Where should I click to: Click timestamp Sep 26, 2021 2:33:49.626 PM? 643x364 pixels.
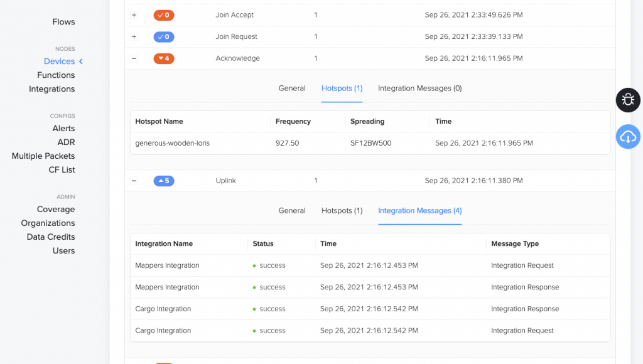pyautogui.click(x=473, y=15)
